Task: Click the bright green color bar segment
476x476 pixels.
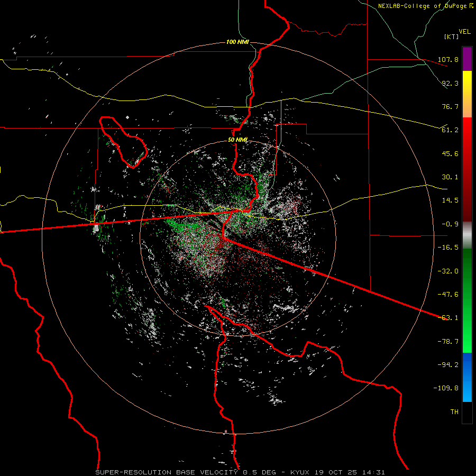Action: (467, 300)
